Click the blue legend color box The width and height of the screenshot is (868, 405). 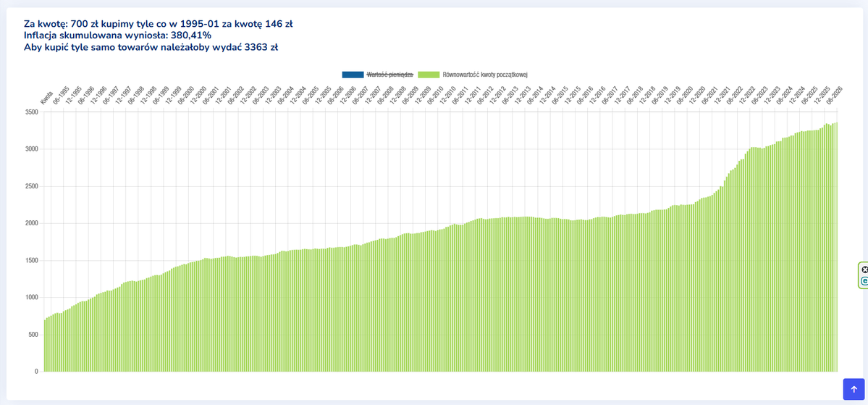pos(353,75)
